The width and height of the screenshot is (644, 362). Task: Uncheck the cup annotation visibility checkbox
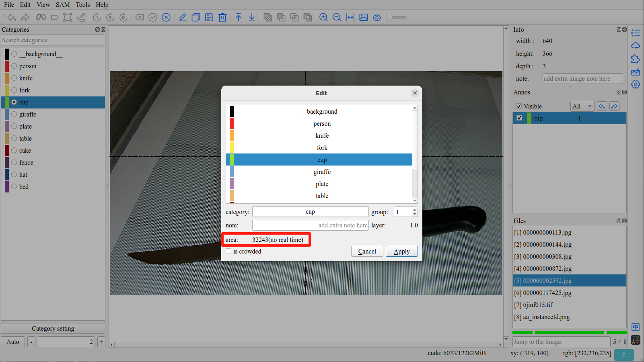click(519, 118)
